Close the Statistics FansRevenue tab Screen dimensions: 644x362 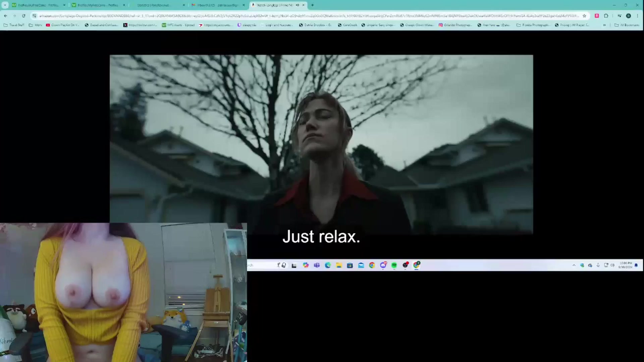(184, 5)
